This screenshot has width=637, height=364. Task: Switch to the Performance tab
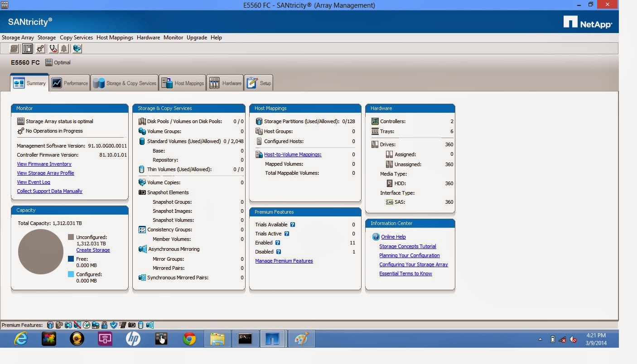[x=69, y=82]
